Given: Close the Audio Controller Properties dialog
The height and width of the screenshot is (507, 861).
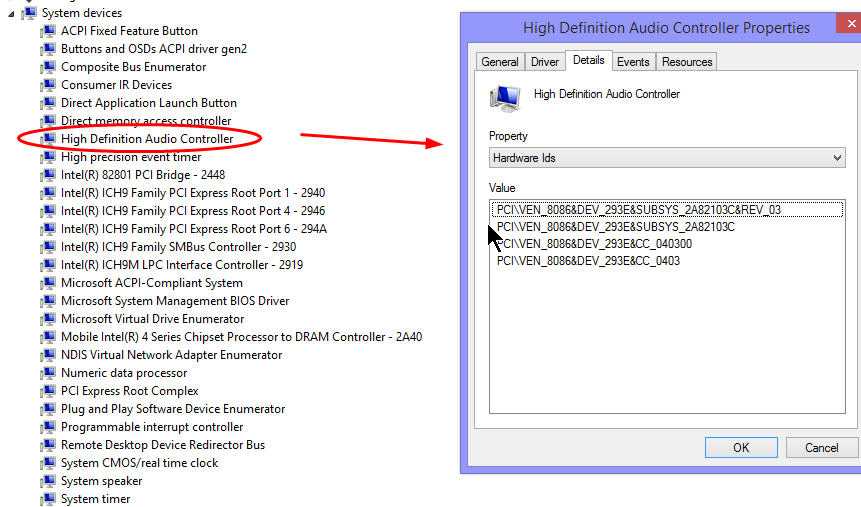Looking at the screenshot, I should click(x=849, y=24).
